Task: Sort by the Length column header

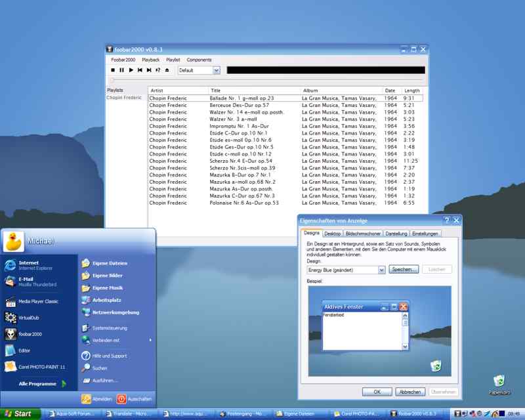Action: [x=412, y=91]
